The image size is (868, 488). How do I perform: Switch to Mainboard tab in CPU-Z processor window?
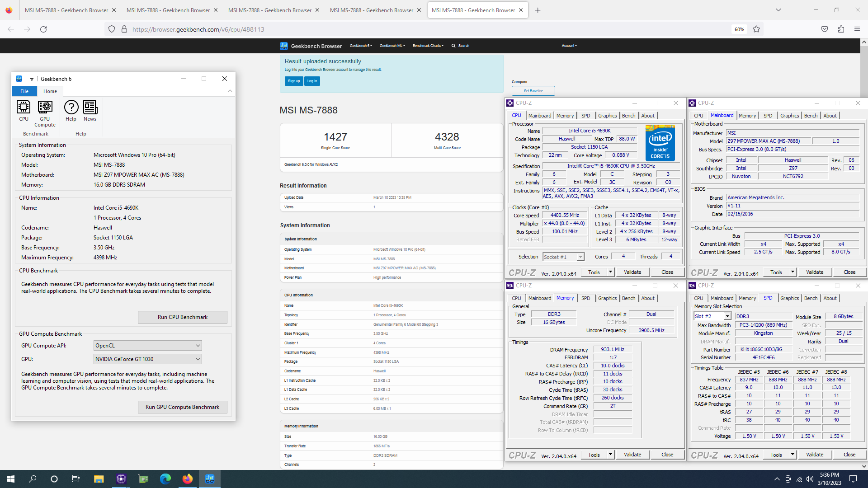click(540, 116)
